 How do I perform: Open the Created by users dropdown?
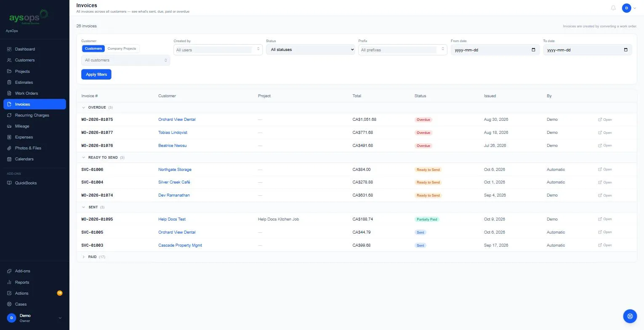(x=218, y=50)
